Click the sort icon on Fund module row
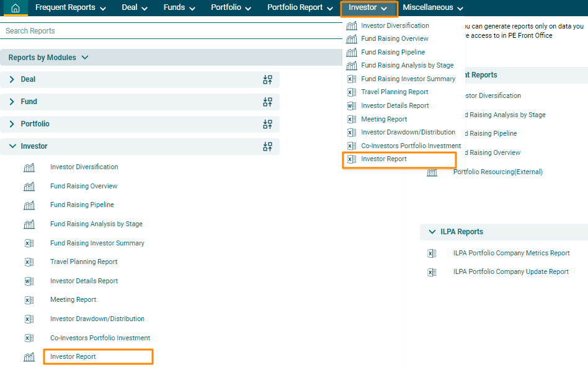 (267, 102)
